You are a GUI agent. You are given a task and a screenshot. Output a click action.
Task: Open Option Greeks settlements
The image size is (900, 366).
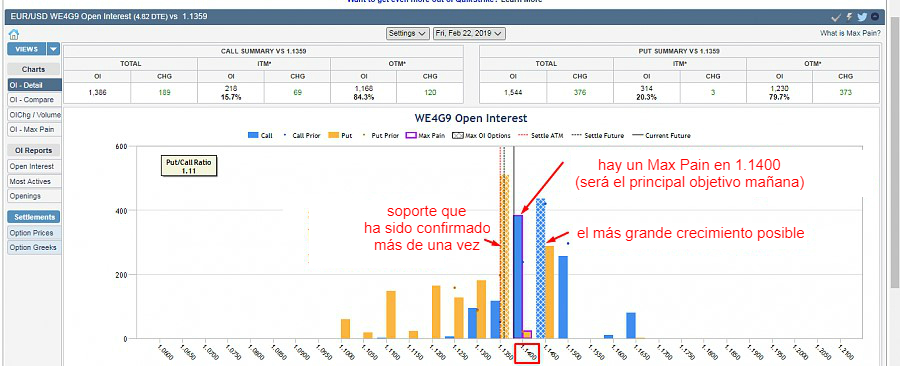pos(34,248)
